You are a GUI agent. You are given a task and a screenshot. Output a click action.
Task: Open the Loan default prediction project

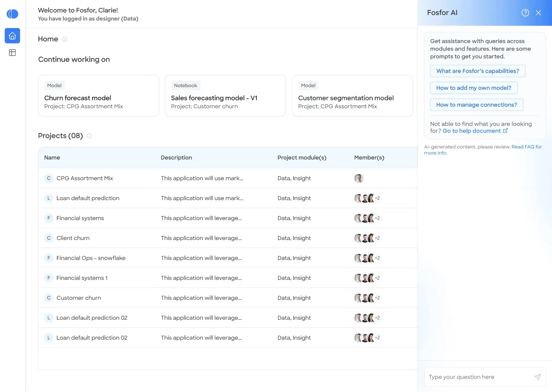pyautogui.click(x=88, y=198)
